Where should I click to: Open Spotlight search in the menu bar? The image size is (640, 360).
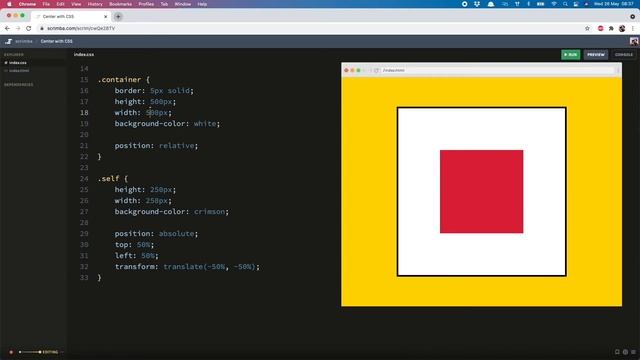[565, 4]
